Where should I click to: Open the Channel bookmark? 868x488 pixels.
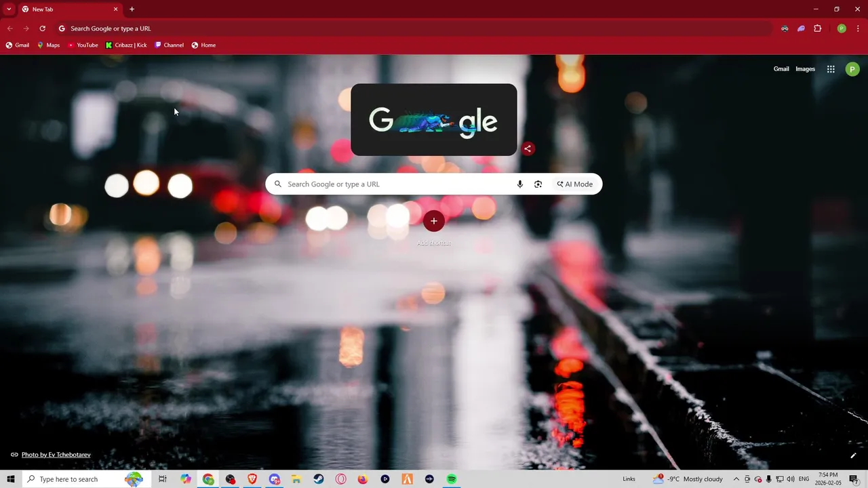point(169,45)
